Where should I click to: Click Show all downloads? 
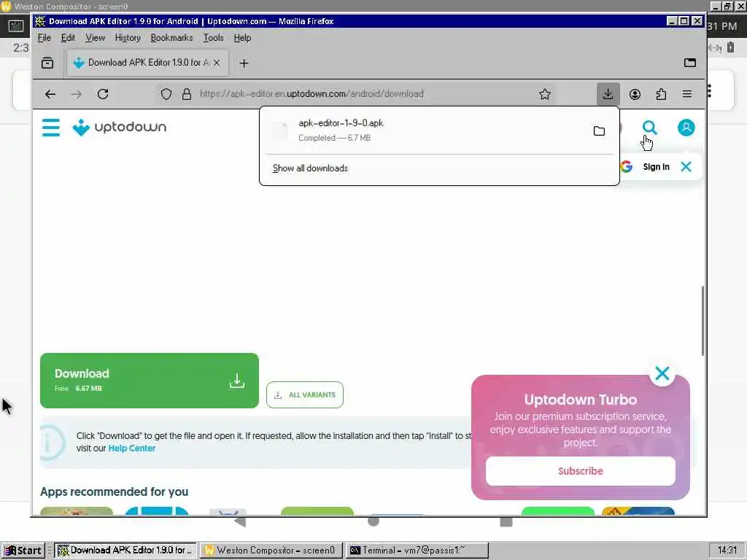coord(310,168)
